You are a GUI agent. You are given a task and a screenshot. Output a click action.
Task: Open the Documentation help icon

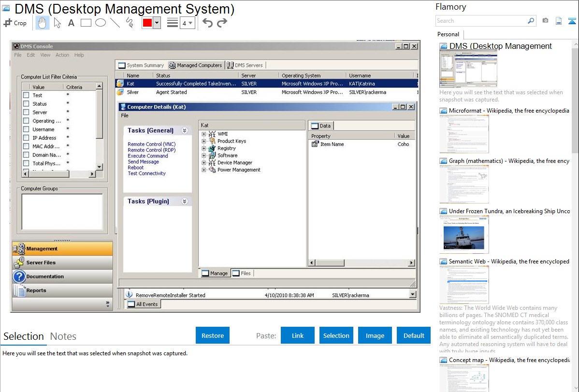[x=19, y=276]
